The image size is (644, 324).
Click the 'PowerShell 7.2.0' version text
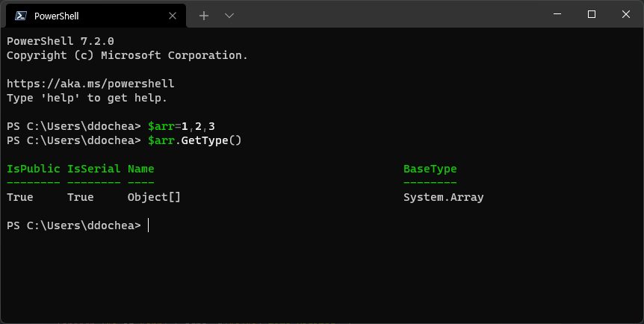click(61, 41)
